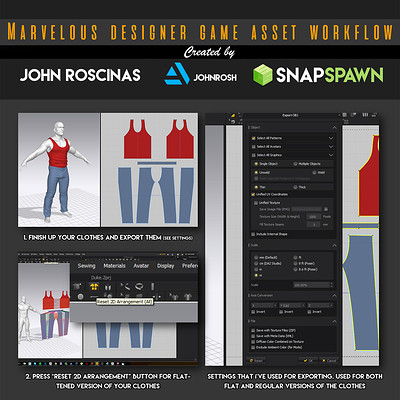Screen dimensions: 400x400
Task: Click the shirt icon left of Reset 2D Arrangement
Action: 78,286
